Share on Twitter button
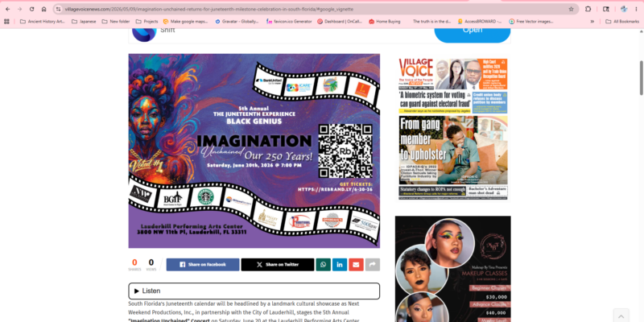Image resolution: width=644 pixels, height=322 pixels. pyautogui.click(x=278, y=265)
